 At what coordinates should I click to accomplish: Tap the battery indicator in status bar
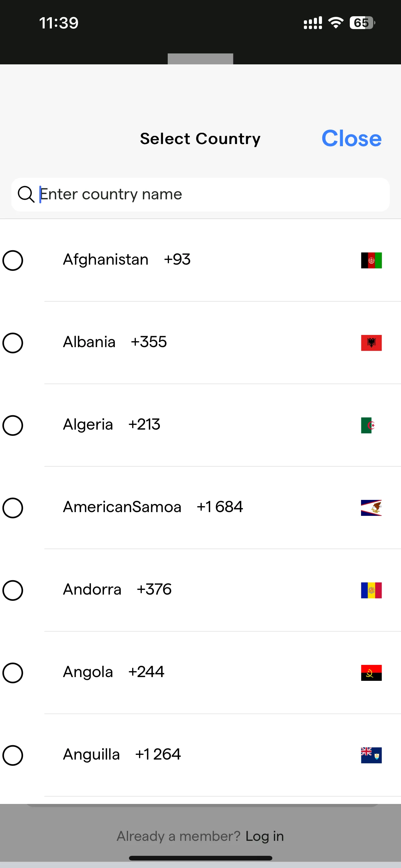[x=362, y=22]
